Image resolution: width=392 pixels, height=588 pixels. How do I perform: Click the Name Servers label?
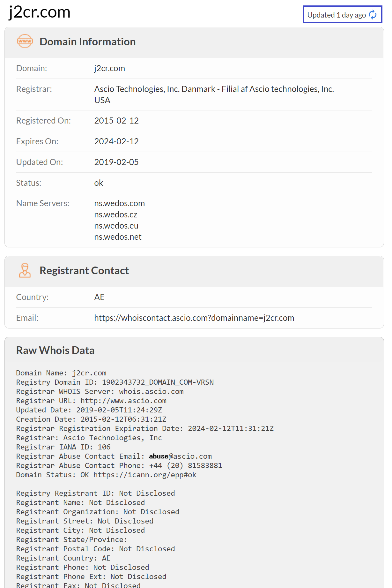tap(43, 203)
